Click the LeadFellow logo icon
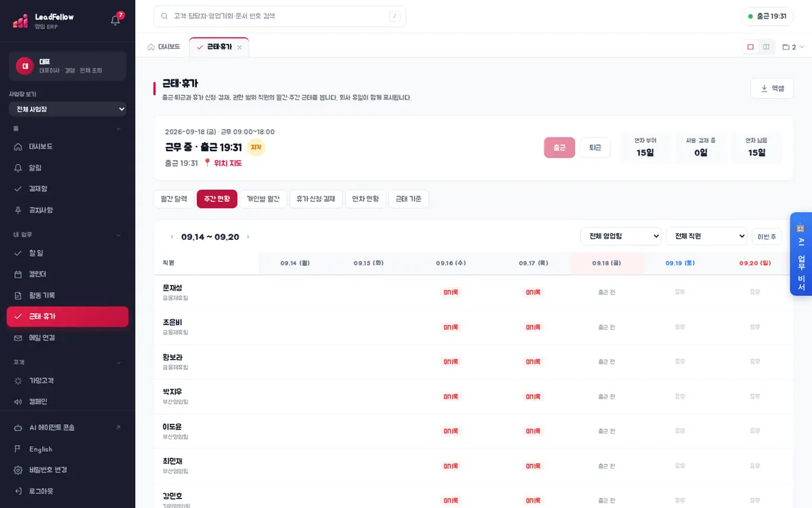Viewport: 812px width, 508px height. 20,21
